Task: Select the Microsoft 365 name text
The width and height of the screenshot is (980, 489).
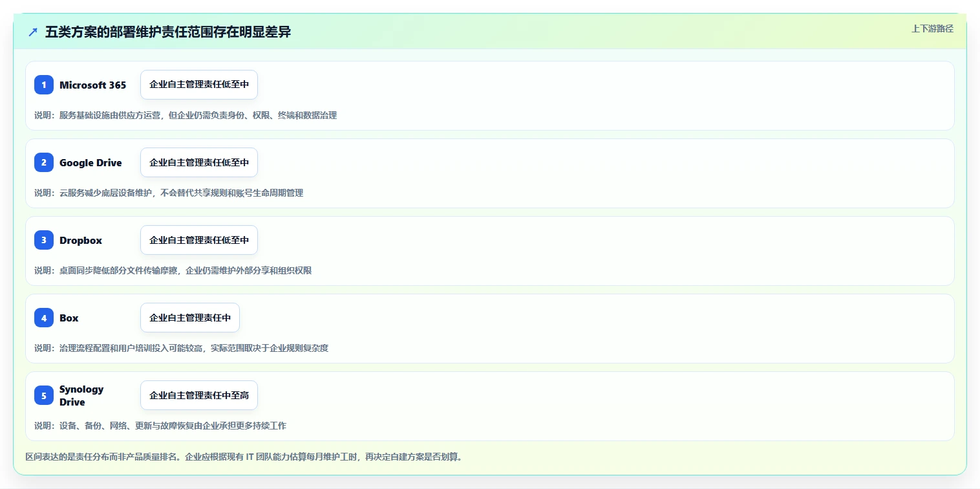Action: pos(92,85)
